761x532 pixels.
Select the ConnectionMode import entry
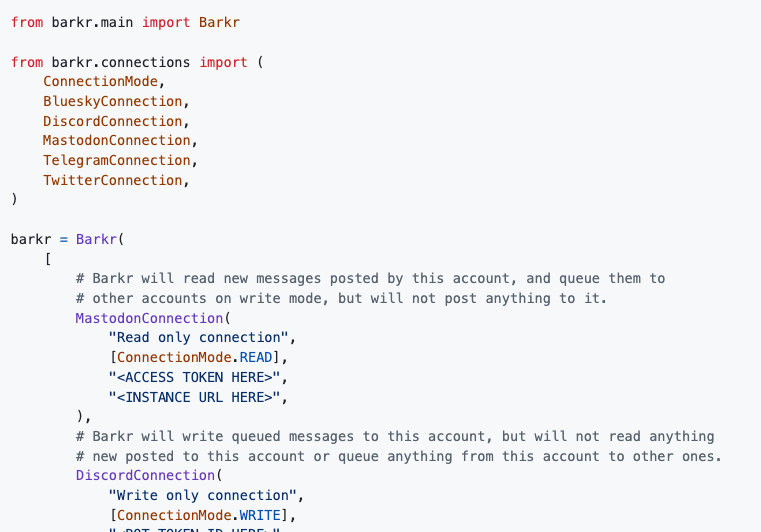[x=100, y=82]
